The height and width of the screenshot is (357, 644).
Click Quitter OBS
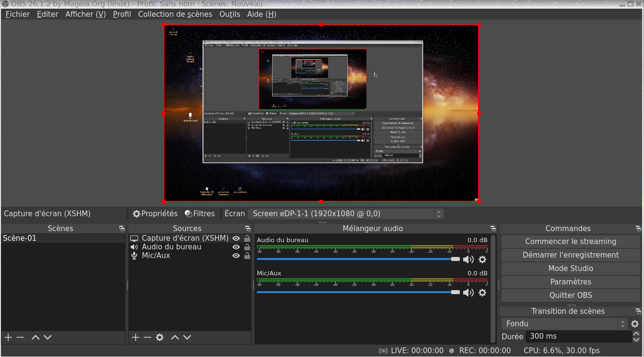pyautogui.click(x=570, y=295)
